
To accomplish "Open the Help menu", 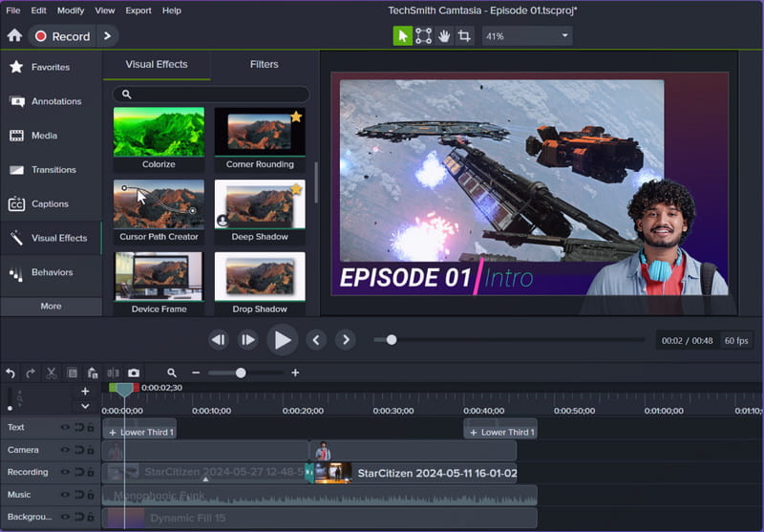I will pyautogui.click(x=172, y=11).
